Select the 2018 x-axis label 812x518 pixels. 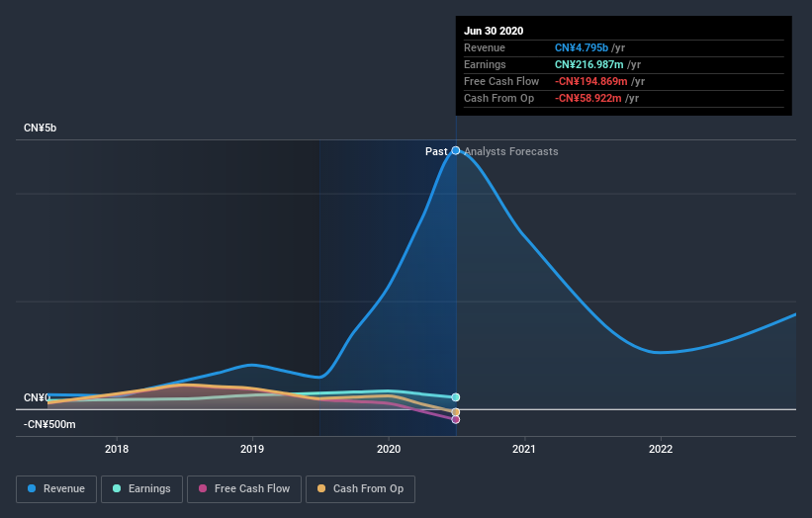pyautogui.click(x=117, y=449)
